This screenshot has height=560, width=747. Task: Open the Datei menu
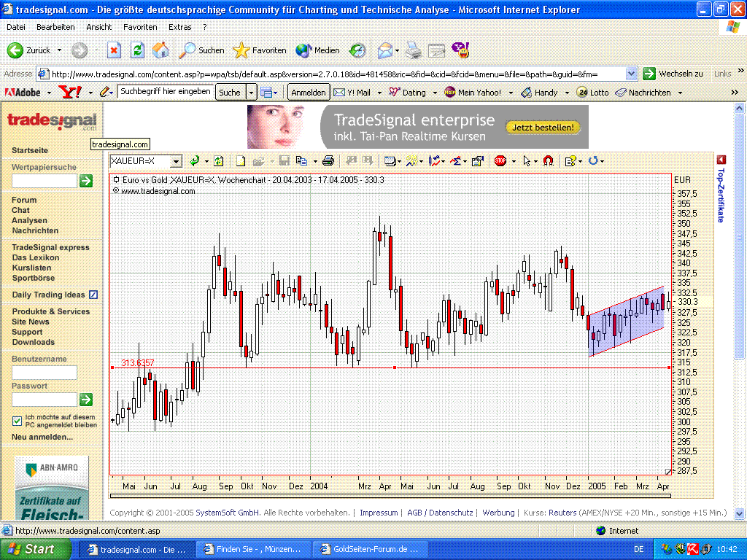coord(16,27)
